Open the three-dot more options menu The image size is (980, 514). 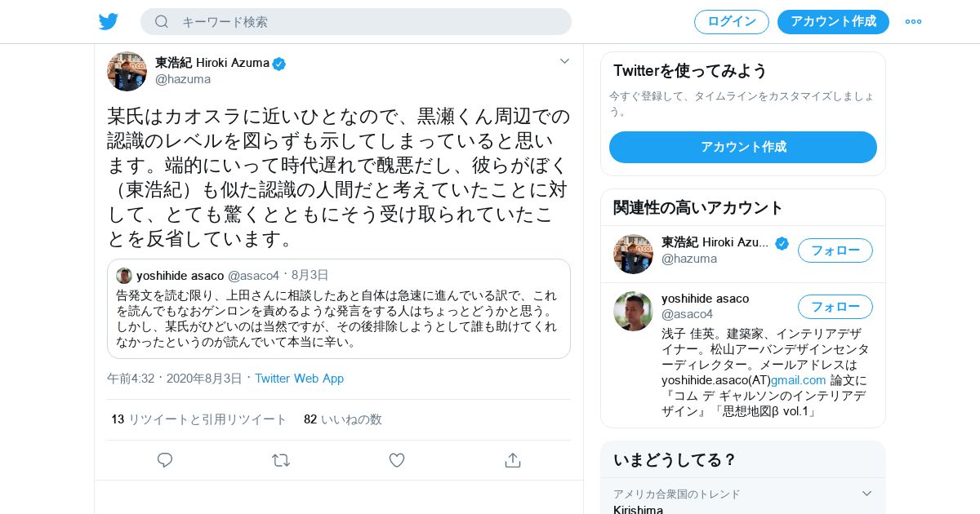pos(913,21)
